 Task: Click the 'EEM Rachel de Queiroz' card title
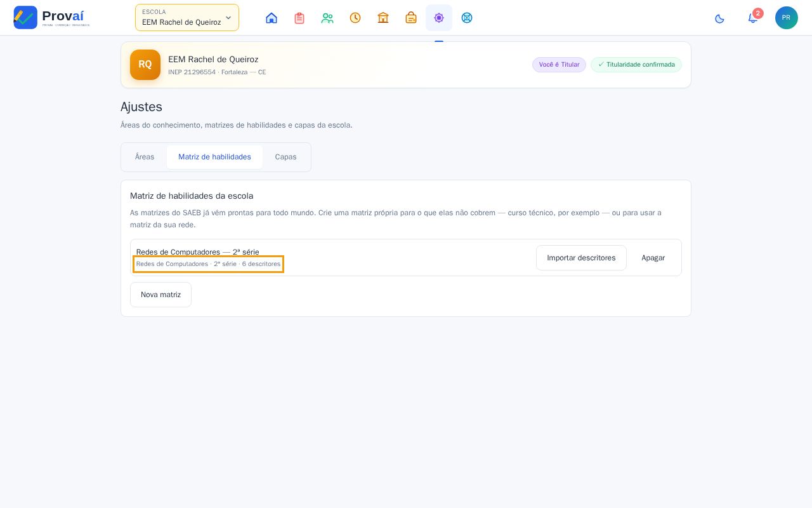[213, 60]
